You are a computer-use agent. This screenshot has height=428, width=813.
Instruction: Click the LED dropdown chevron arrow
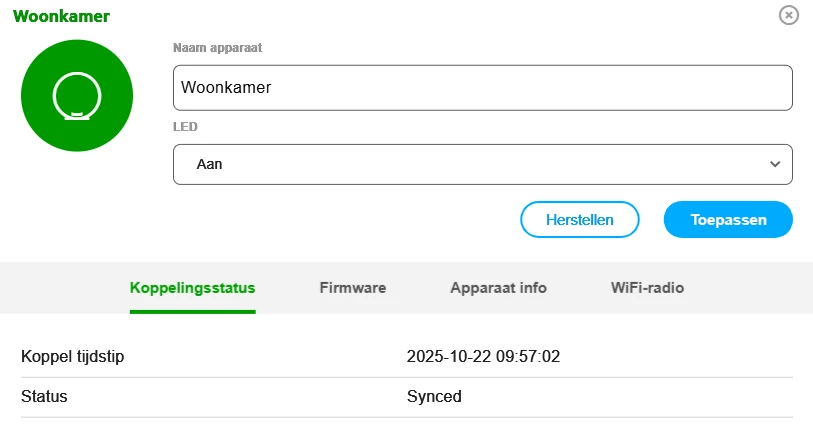click(774, 164)
